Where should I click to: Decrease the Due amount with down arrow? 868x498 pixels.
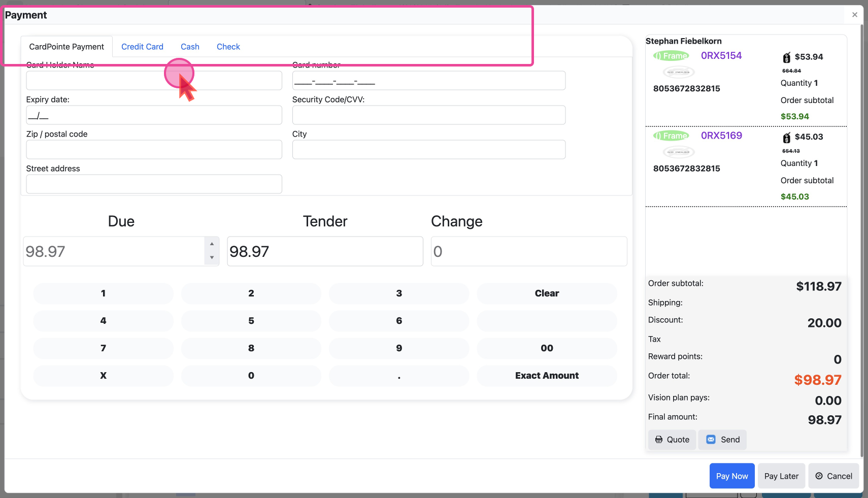(212, 258)
